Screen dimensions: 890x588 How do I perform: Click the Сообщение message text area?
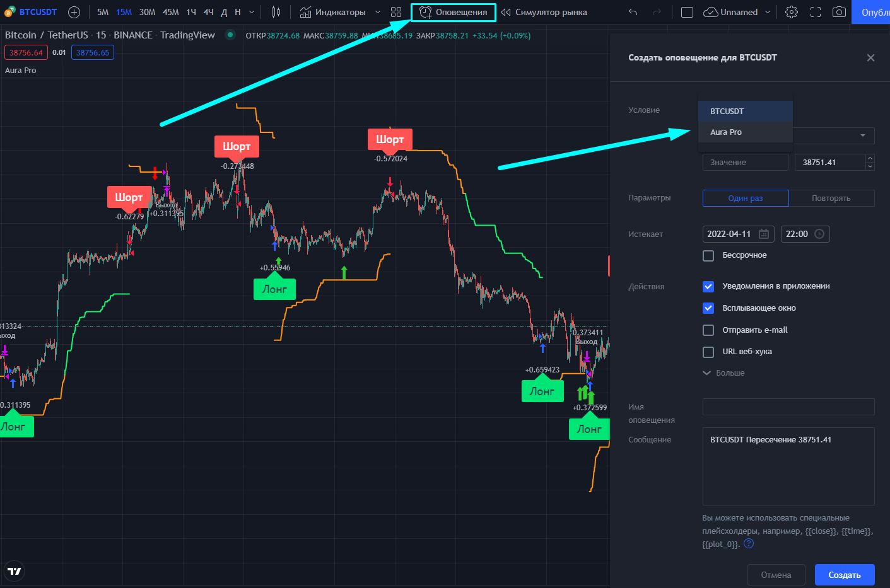point(788,466)
